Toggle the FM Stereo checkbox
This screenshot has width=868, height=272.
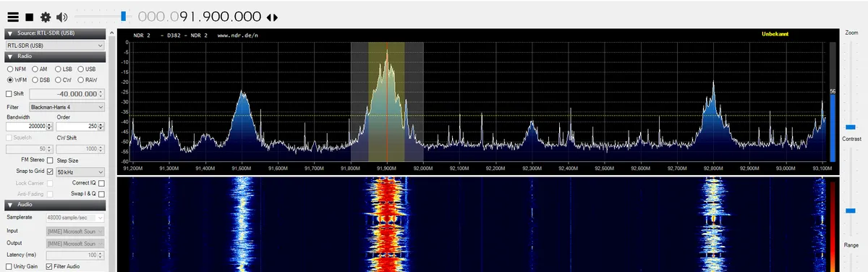click(50, 160)
